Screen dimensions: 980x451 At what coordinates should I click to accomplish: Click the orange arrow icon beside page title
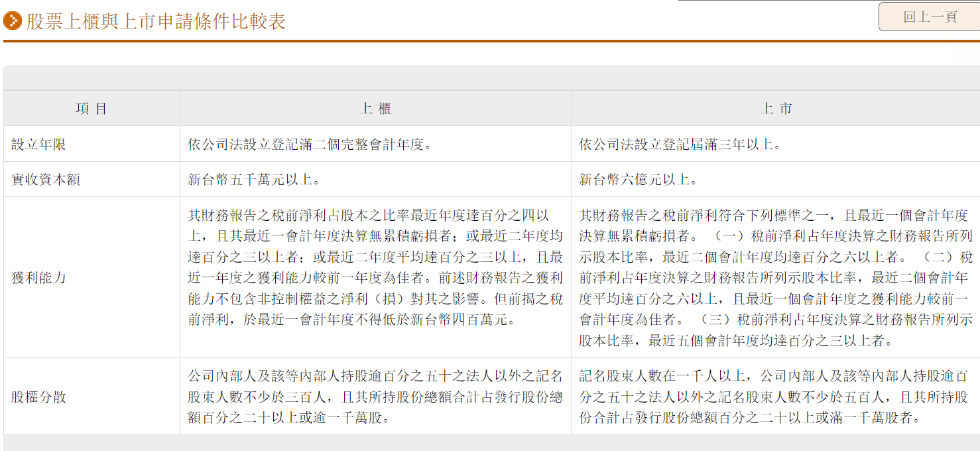(x=12, y=21)
